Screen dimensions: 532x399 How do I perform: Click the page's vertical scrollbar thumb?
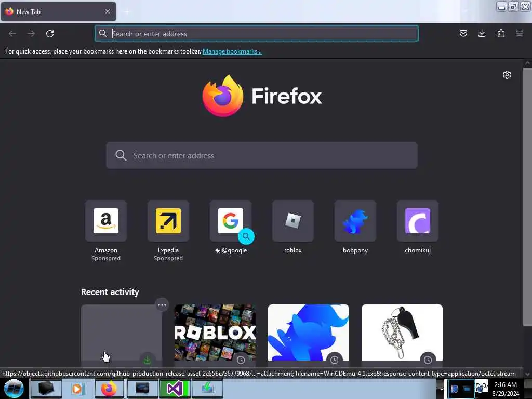[x=527, y=197]
